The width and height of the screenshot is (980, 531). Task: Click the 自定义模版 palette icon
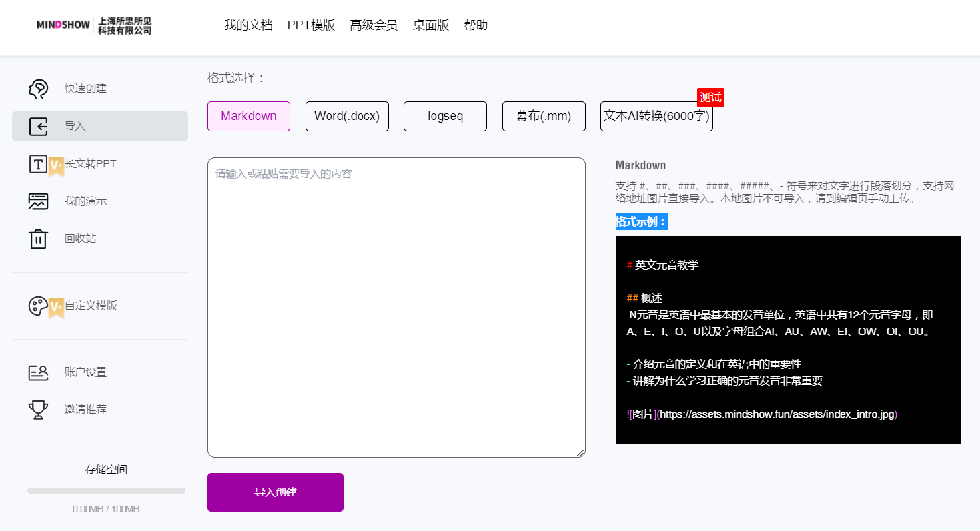[x=38, y=305]
